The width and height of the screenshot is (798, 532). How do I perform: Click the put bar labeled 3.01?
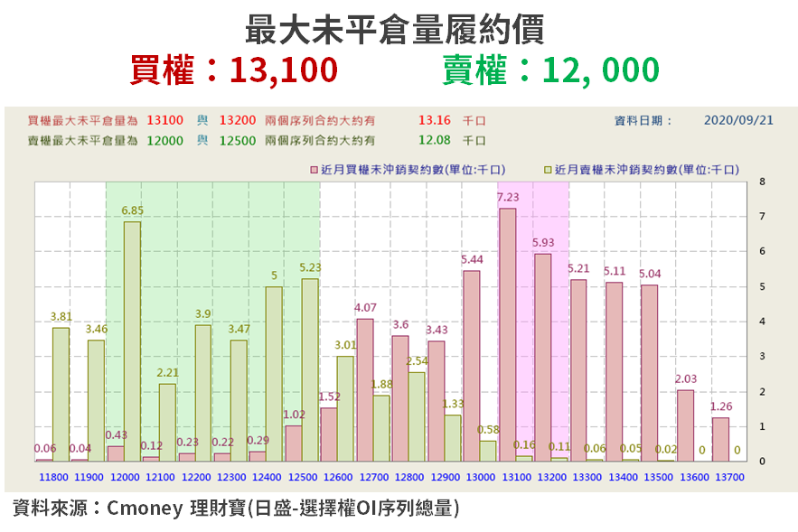click(345, 409)
